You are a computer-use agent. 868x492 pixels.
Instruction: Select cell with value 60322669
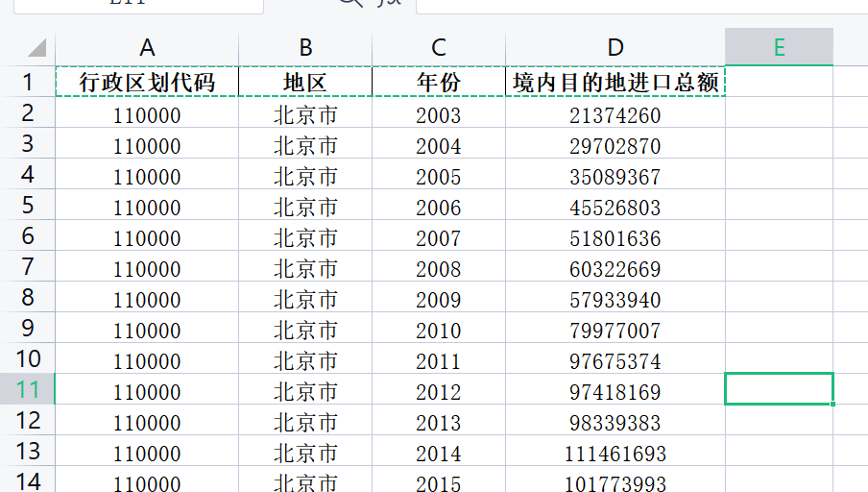615,266
